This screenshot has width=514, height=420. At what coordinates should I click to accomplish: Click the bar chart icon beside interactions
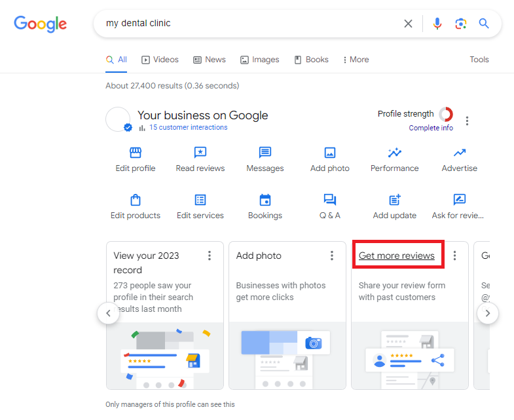click(x=142, y=128)
